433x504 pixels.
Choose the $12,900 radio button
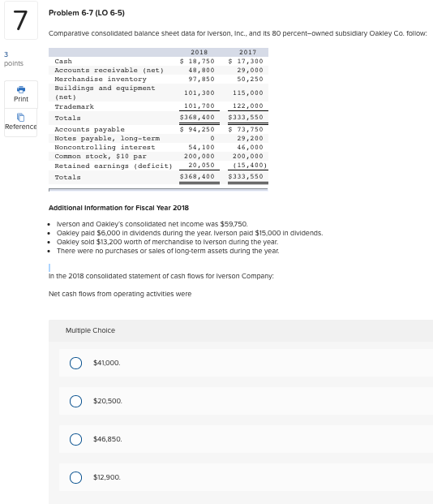pyautogui.click(x=75, y=477)
